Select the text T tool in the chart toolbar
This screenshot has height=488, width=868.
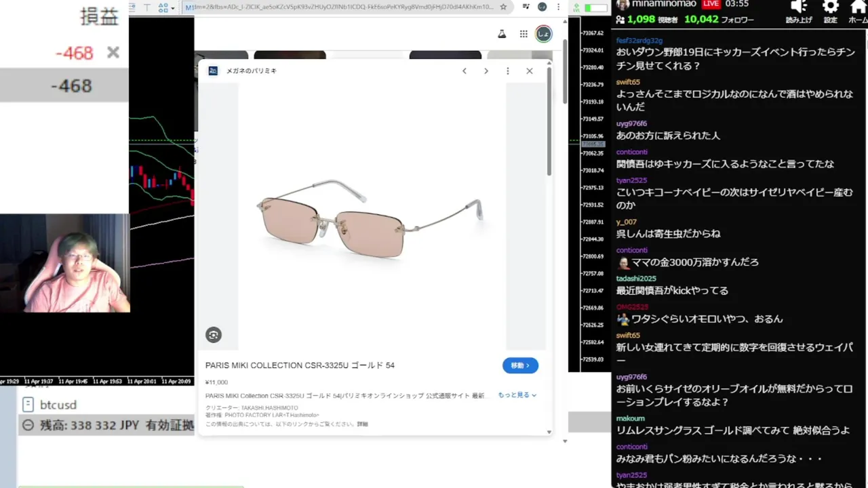[147, 7]
